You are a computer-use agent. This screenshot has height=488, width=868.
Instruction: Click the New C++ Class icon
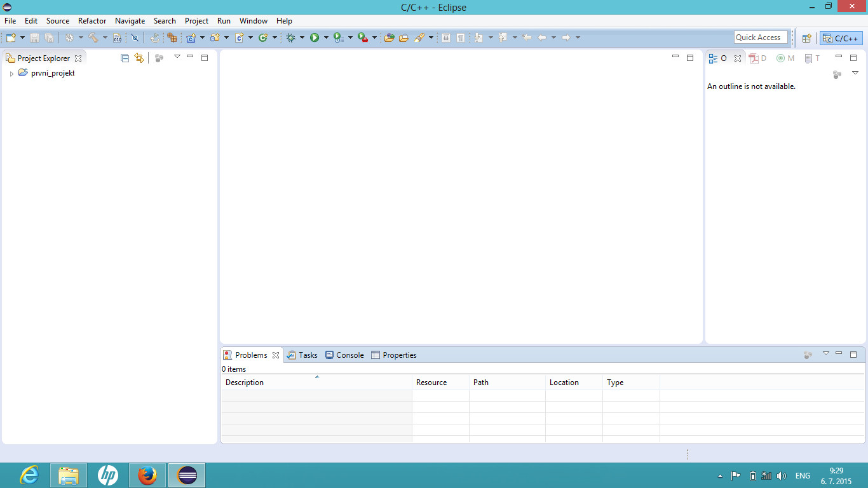point(263,38)
